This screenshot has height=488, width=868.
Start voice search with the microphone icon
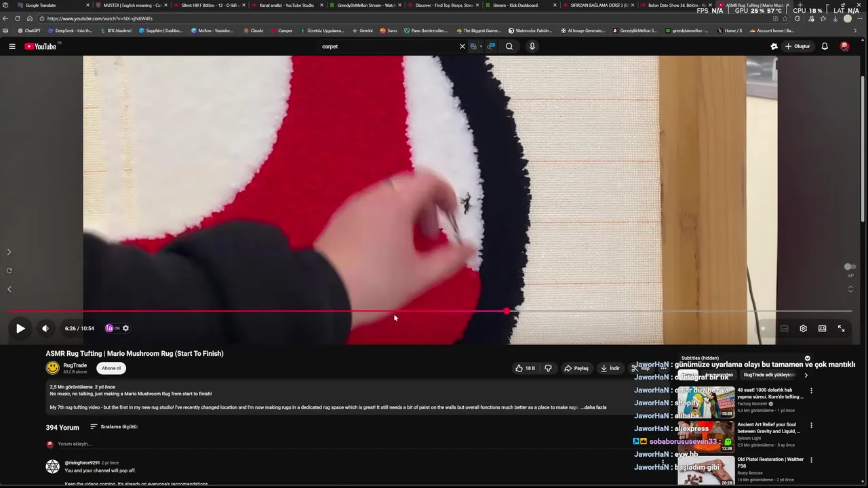[532, 46]
